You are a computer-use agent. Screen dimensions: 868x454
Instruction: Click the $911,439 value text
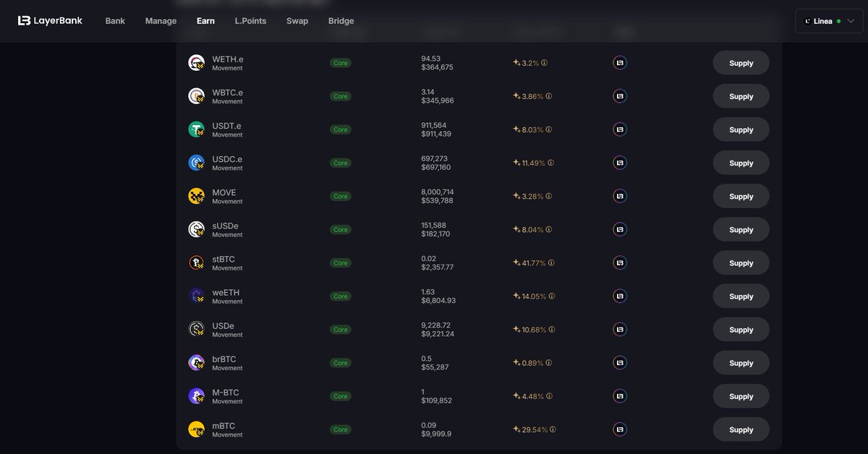(x=436, y=134)
